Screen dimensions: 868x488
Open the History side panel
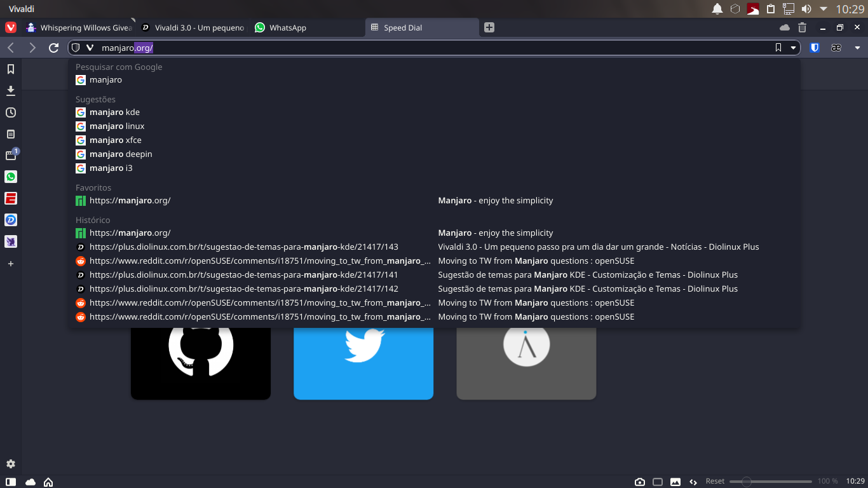11,112
